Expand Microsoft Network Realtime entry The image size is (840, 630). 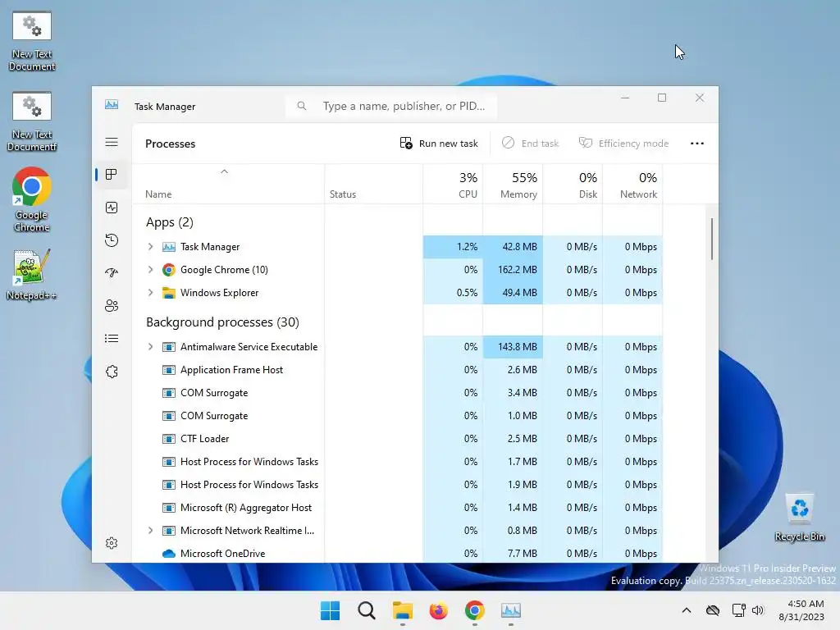[x=151, y=531]
